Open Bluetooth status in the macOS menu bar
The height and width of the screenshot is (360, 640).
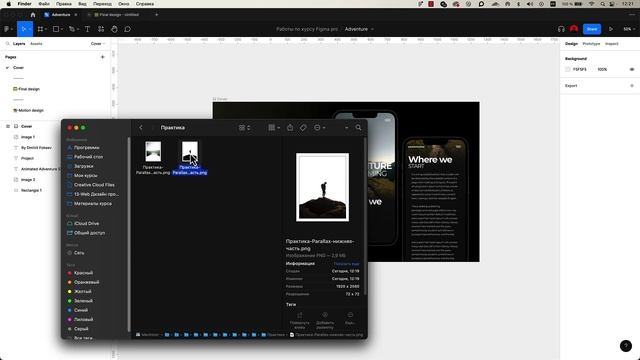coord(519,4)
